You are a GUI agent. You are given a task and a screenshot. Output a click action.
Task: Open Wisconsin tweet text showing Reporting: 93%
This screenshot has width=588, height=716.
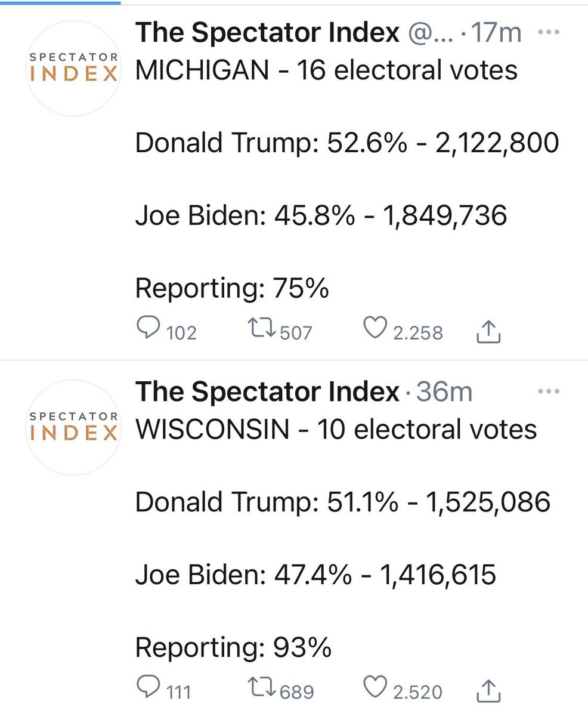[x=234, y=648]
